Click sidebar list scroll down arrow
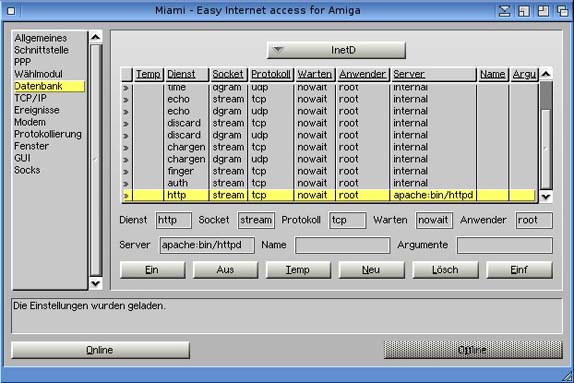Viewport: 574px width, 383px height. point(96,283)
